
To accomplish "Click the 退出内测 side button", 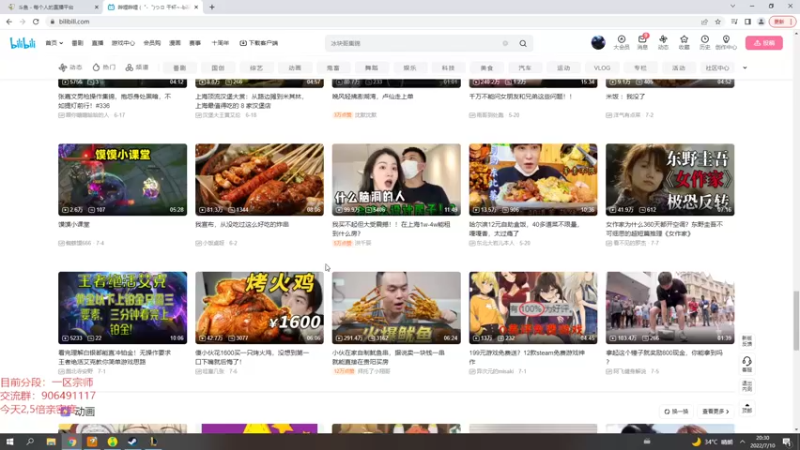I will pyautogui.click(x=747, y=386).
